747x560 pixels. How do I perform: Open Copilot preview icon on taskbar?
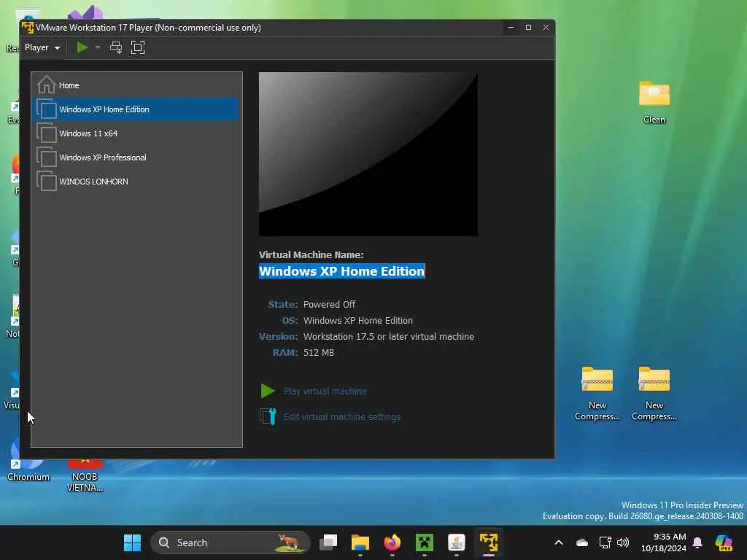[724, 542]
